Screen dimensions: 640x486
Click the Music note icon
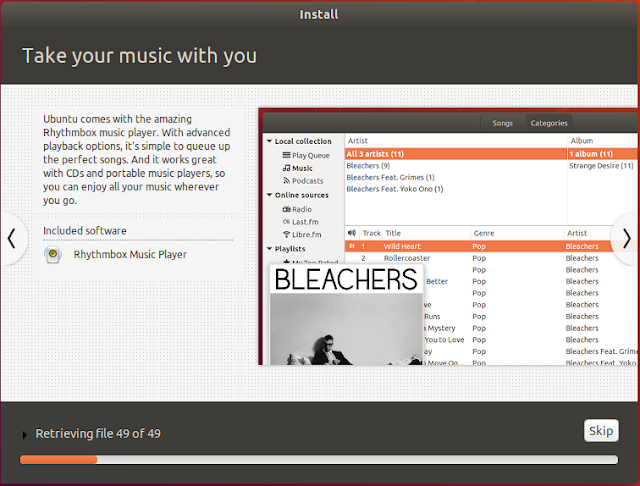287,168
